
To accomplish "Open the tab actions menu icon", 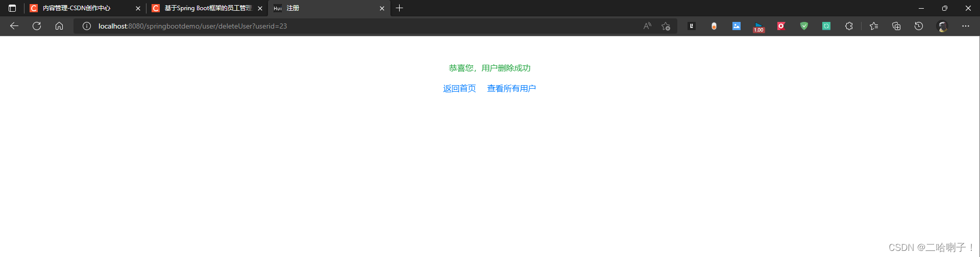I will pyautogui.click(x=12, y=8).
